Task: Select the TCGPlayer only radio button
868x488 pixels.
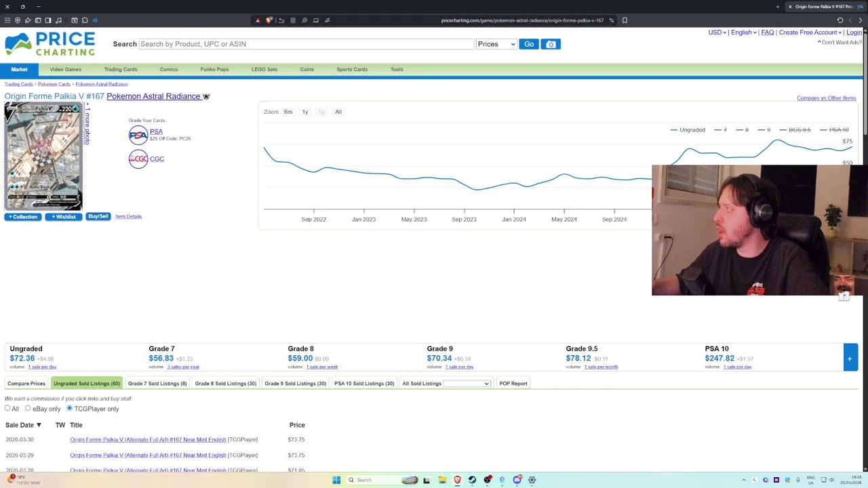Action: click(69, 409)
